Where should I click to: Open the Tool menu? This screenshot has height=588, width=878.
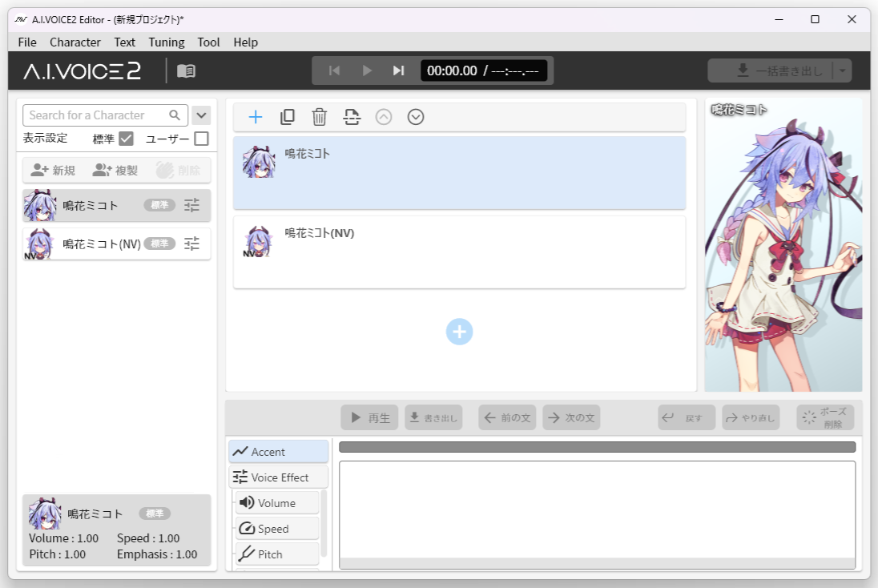[x=208, y=42]
